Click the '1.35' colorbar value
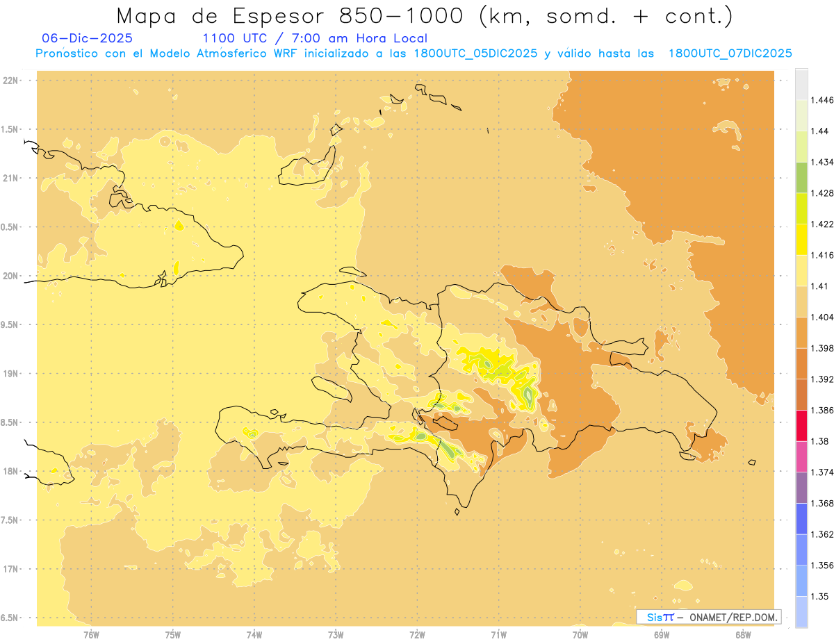Viewport: 834px width, 644px height. click(x=821, y=596)
